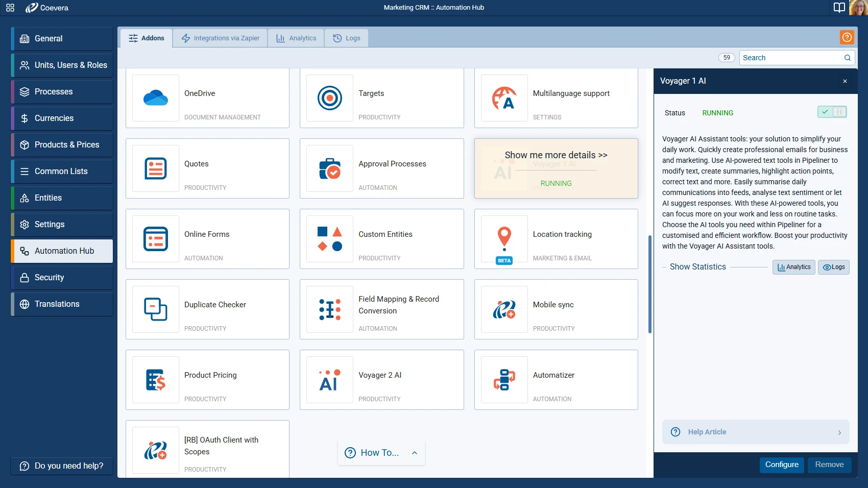868x488 pixels.
Task: Click the MARKETING & EMAIL category label
Action: point(562,258)
